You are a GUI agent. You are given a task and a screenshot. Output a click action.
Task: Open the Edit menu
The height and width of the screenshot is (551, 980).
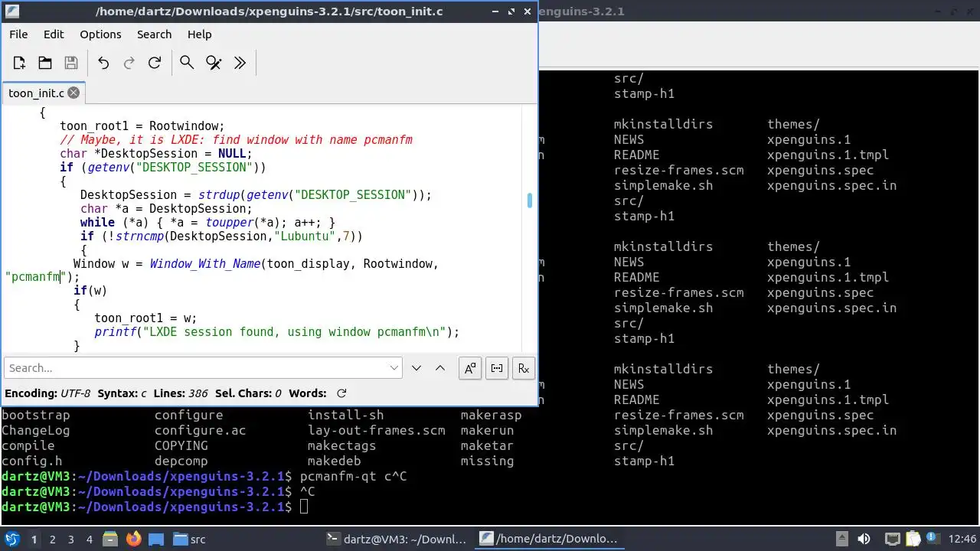54,34
